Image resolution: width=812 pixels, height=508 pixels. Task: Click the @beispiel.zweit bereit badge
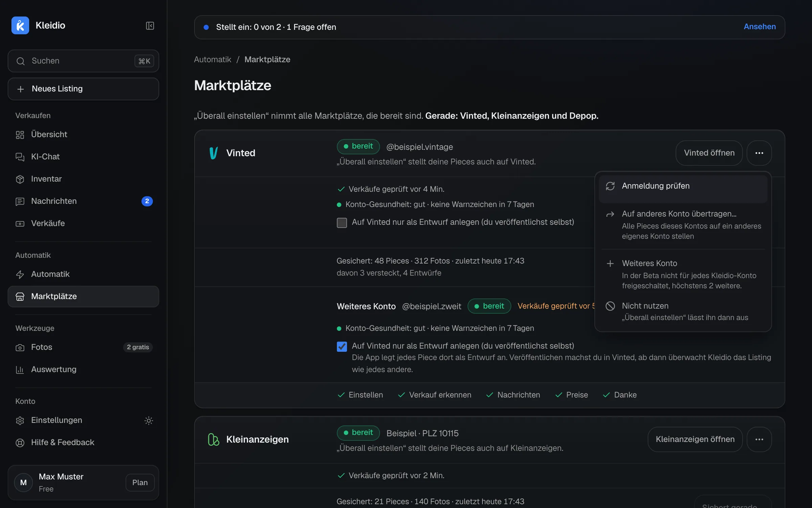tap(489, 306)
